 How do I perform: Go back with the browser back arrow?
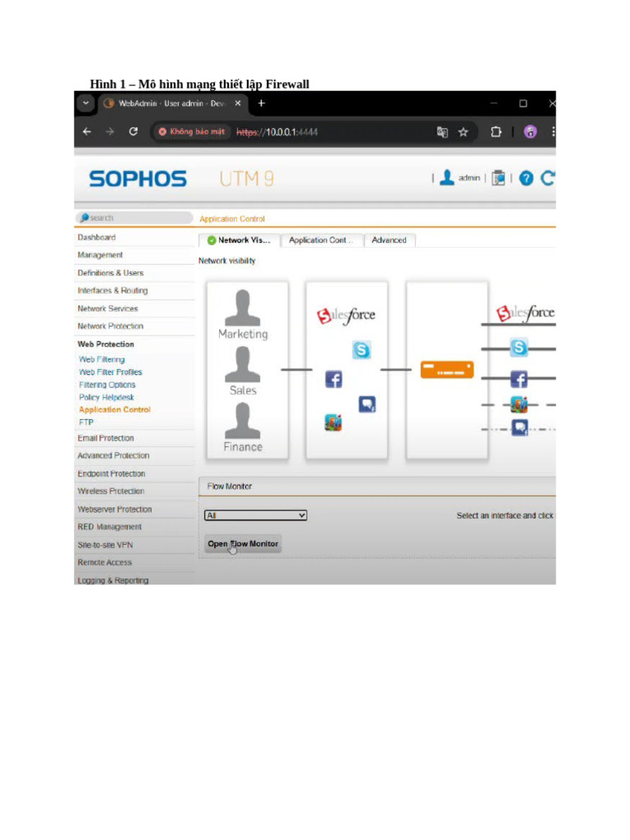tap(87, 132)
